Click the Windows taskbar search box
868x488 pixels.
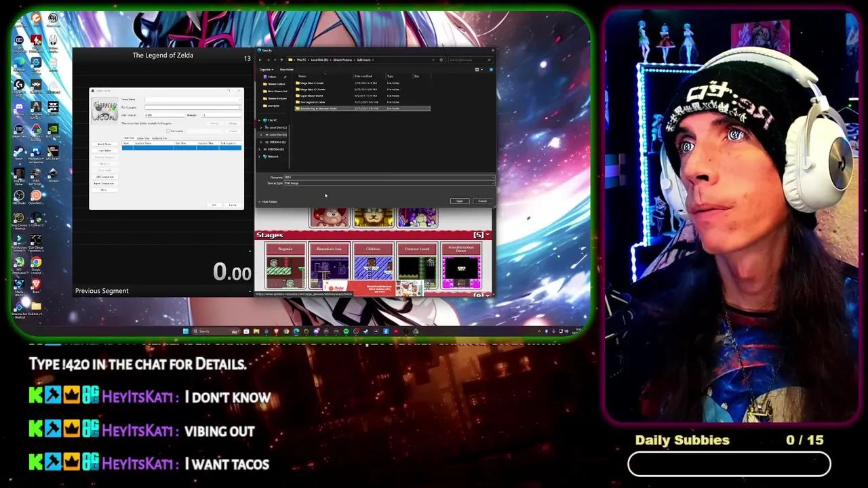click(217, 331)
